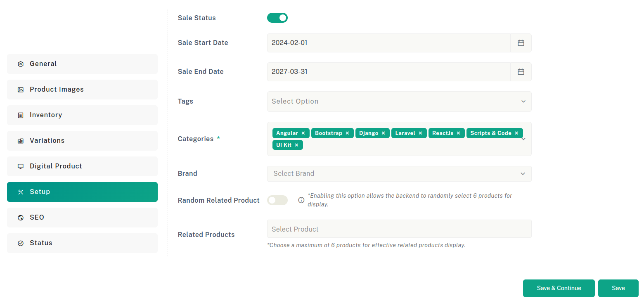This screenshot has width=644, height=303.
Task: Remove the Angular category tag
Action: pyautogui.click(x=303, y=133)
